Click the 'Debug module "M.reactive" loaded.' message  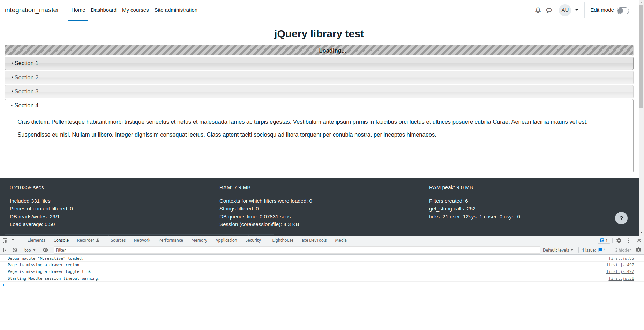(46, 258)
